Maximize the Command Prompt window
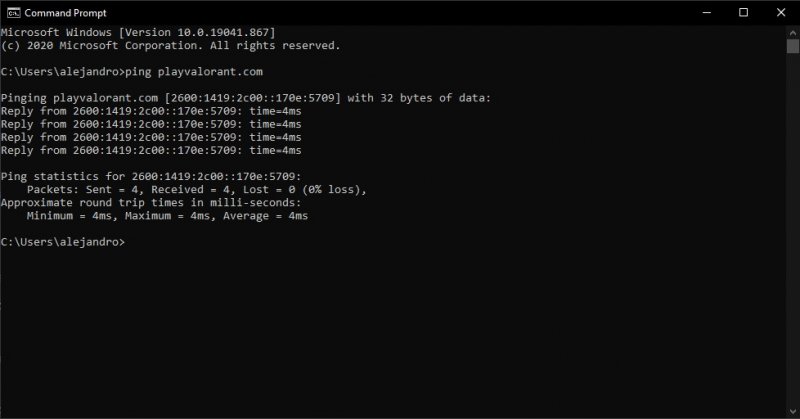The image size is (800, 419). [x=743, y=13]
